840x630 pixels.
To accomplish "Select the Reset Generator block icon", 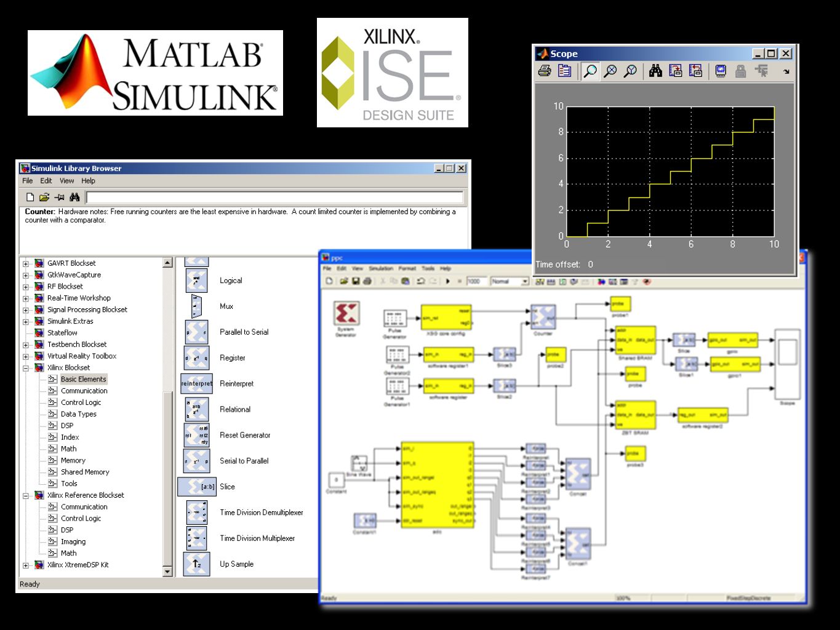I will (197, 436).
